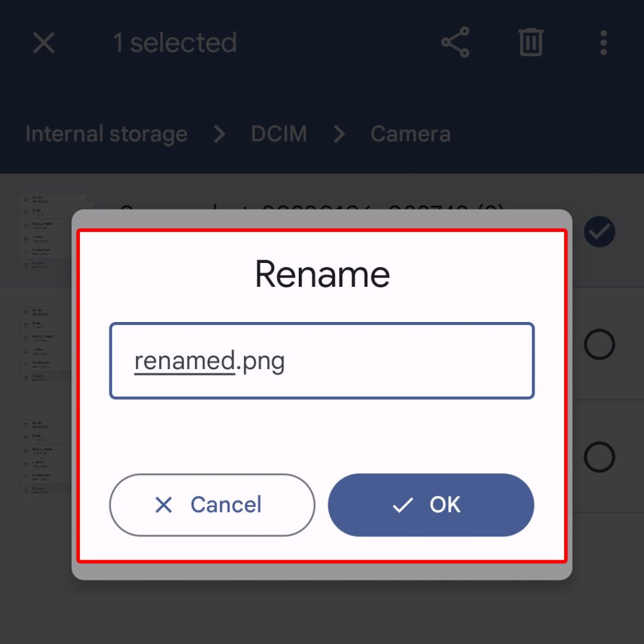Close selection mode with the X icon
644x644 pixels.
44,43
